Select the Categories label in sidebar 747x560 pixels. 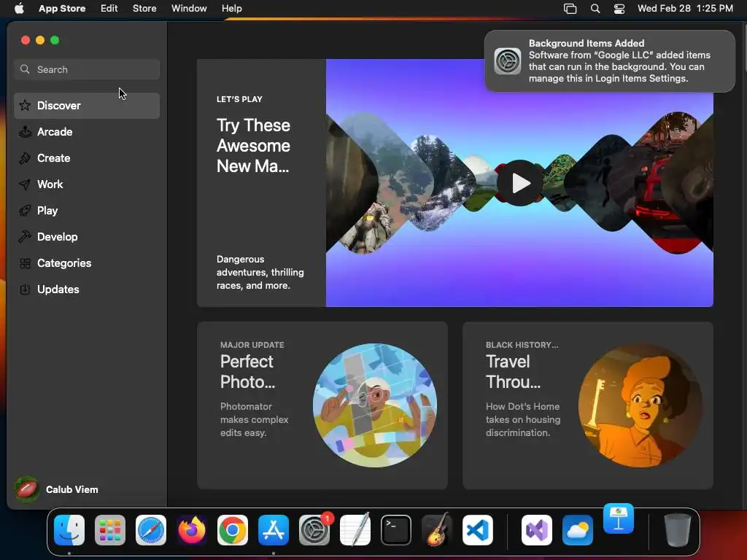click(x=64, y=263)
